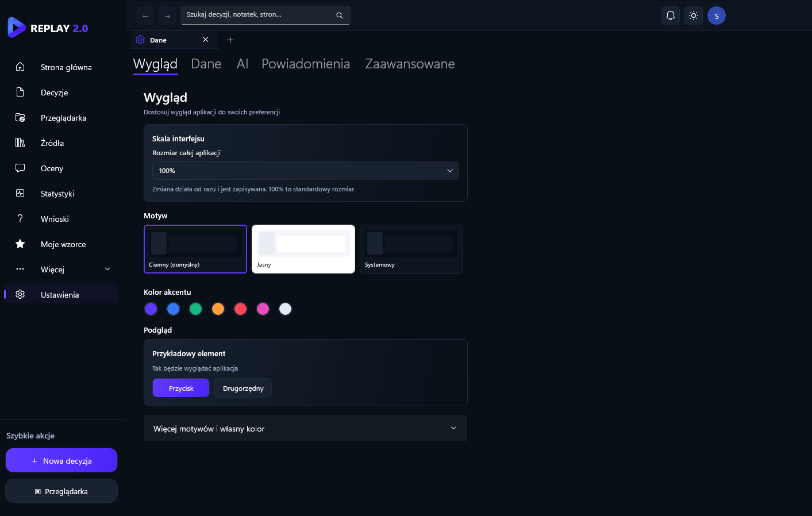Click the Statystyki chart icon
812x516 pixels.
click(20, 193)
